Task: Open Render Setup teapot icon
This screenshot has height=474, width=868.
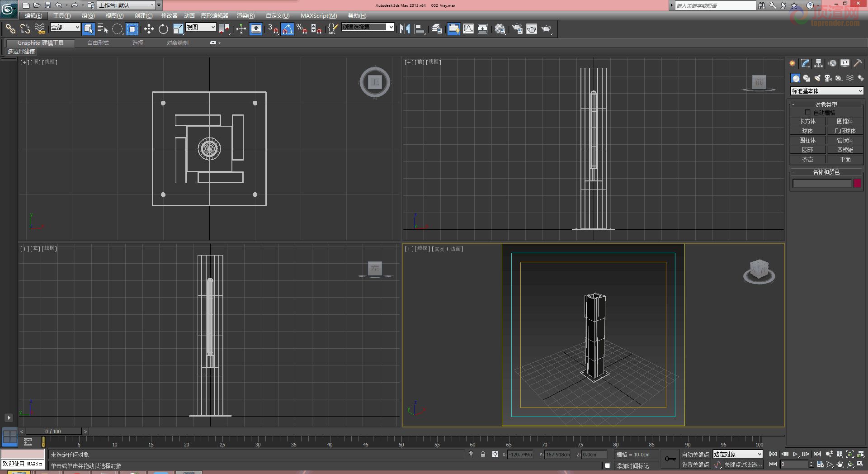Action: point(517,29)
